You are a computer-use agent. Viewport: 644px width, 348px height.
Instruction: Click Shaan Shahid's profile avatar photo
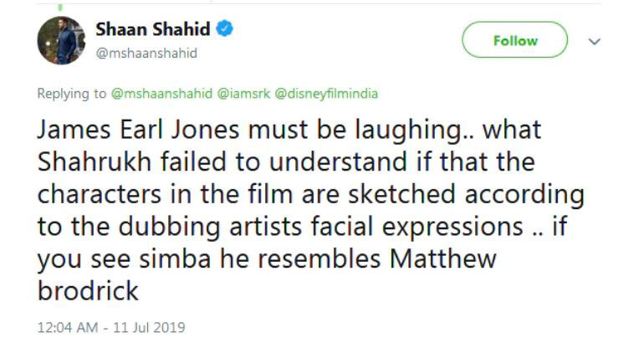[61, 40]
